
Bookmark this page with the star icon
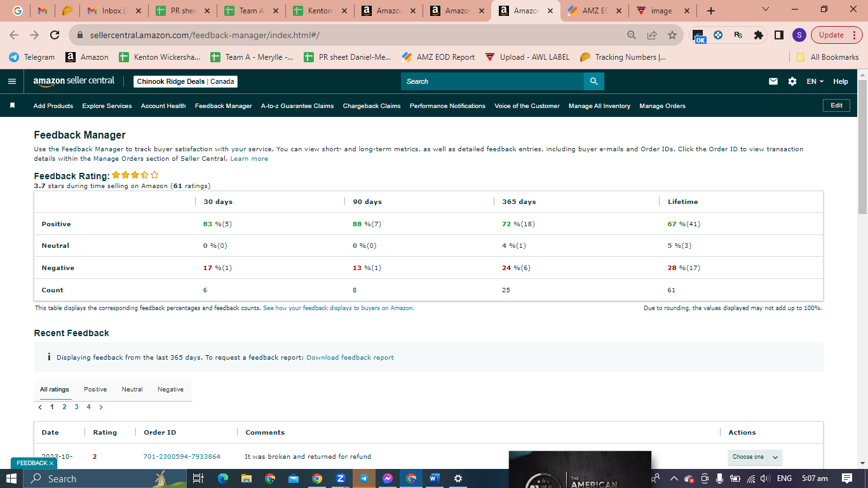[672, 35]
